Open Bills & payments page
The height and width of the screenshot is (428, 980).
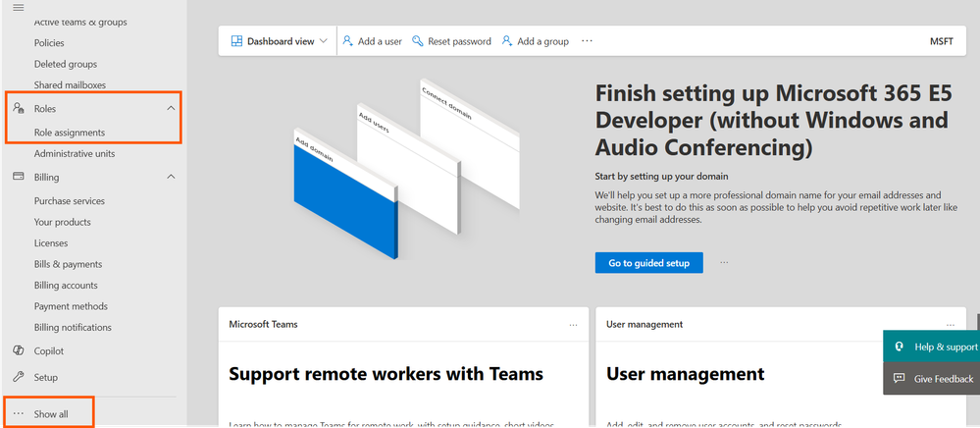pos(68,264)
